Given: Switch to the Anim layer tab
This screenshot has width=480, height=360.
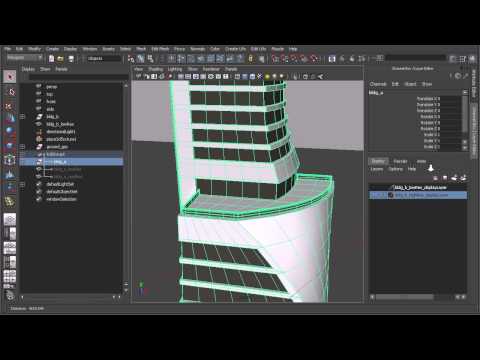Looking at the screenshot, I should point(421,161).
